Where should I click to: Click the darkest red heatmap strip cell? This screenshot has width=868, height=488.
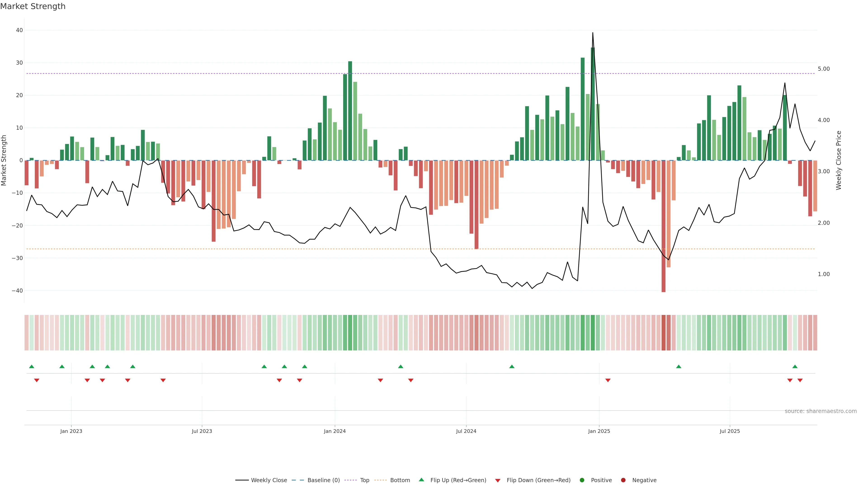coord(663,333)
